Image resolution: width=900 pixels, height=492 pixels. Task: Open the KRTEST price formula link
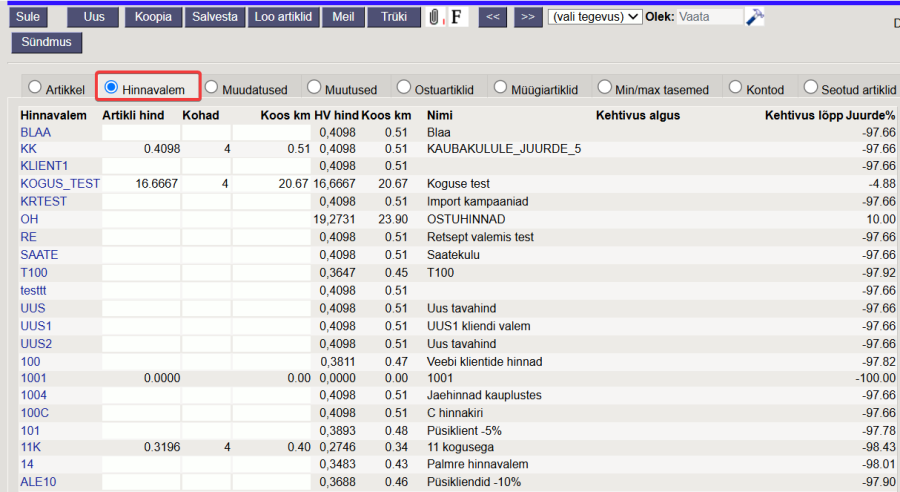click(44, 202)
